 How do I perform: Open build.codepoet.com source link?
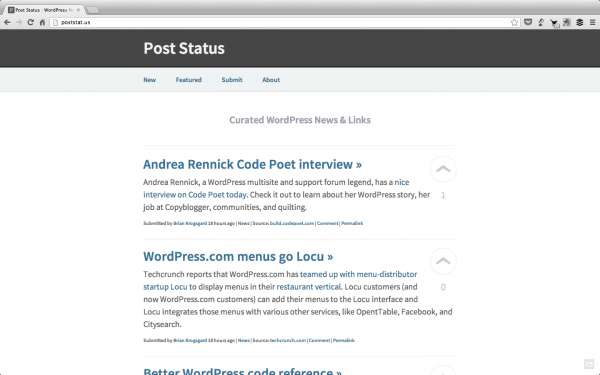click(292, 223)
